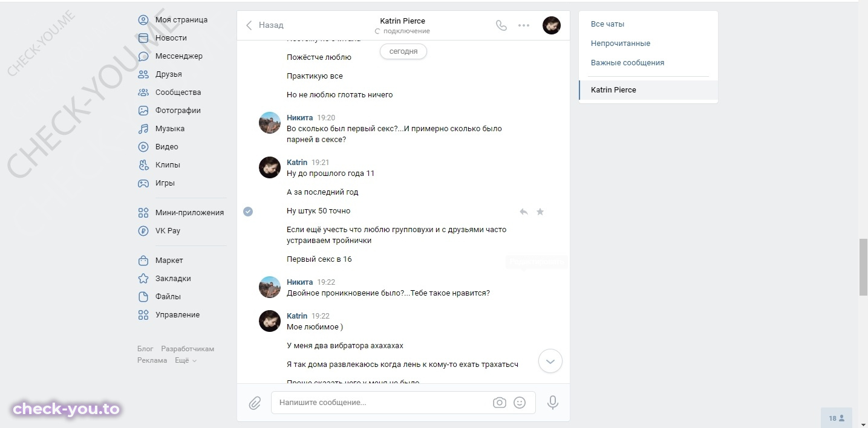Open the online friends counter button
The width and height of the screenshot is (868, 428).
coord(837,418)
